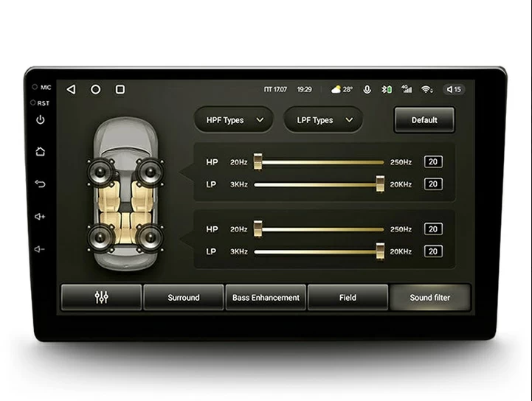Select the Sound filter tab
Viewport: 532px width, 401px height.
tap(430, 297)
